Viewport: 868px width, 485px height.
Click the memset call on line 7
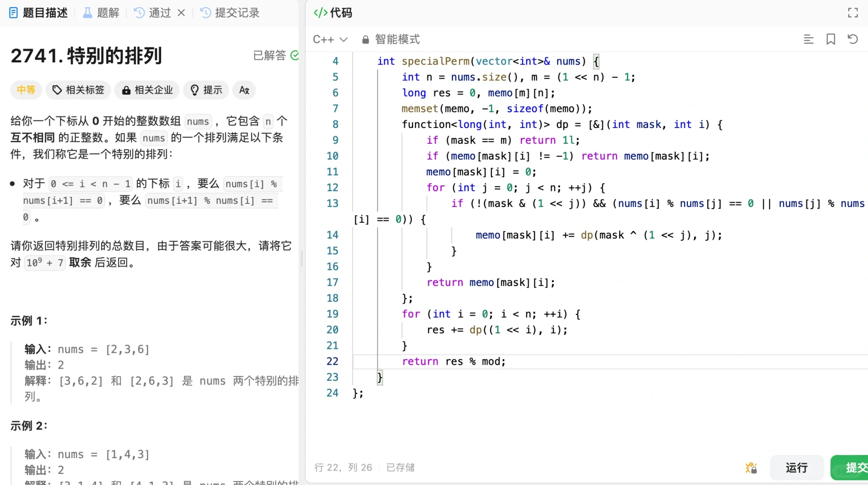(419, 109)
